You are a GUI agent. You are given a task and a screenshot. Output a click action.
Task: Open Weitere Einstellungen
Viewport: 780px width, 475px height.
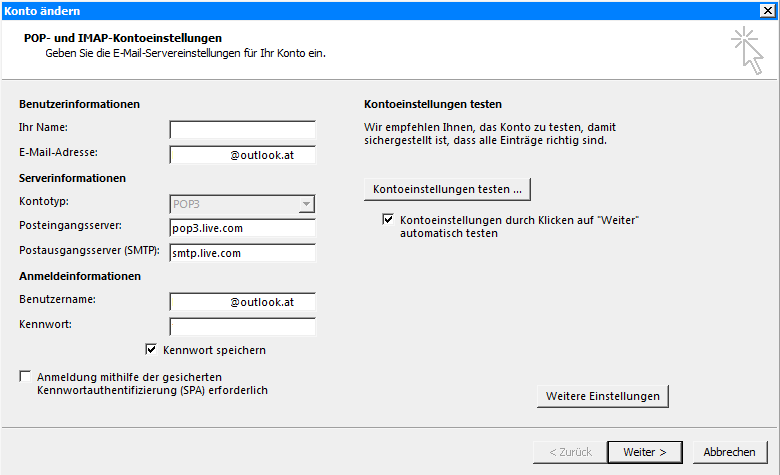tap(602, 396)
